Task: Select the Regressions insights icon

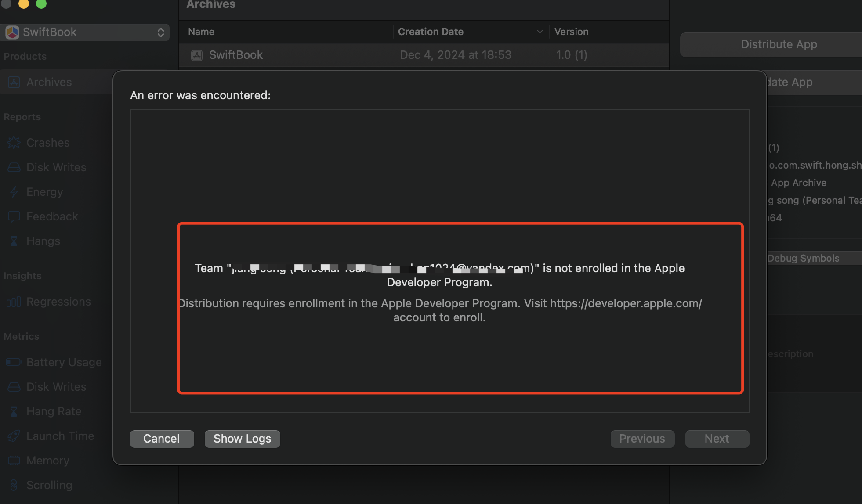Action: click(14, 301)
